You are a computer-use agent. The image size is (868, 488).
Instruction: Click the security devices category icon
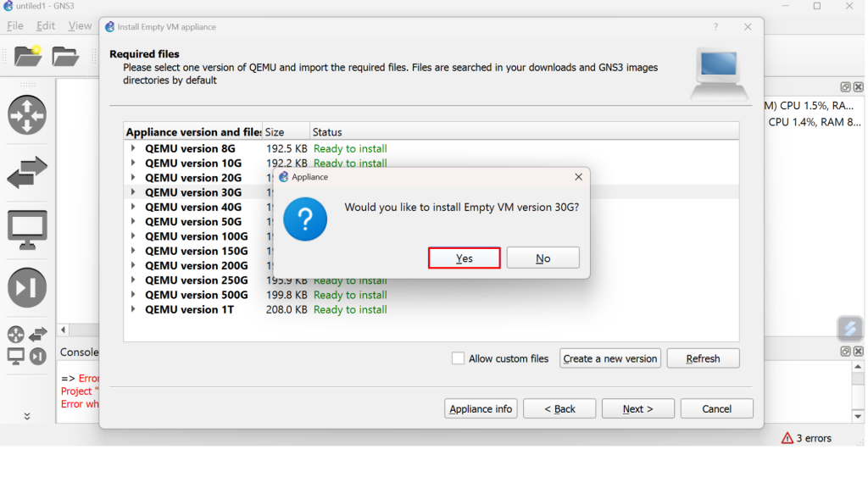tap(27, 287)
